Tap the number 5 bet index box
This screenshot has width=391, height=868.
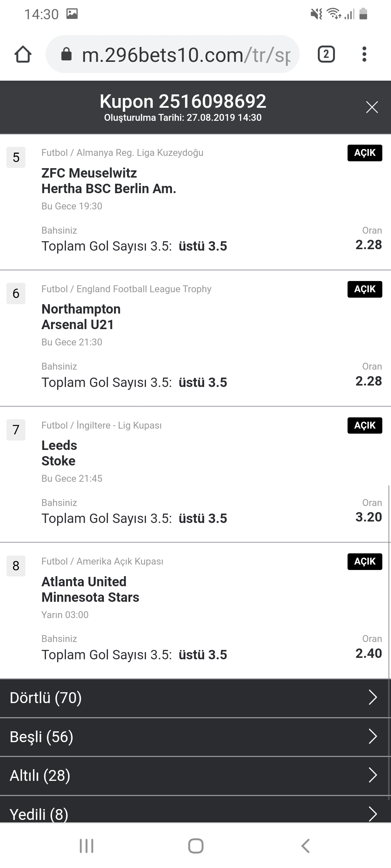[16, 157]
